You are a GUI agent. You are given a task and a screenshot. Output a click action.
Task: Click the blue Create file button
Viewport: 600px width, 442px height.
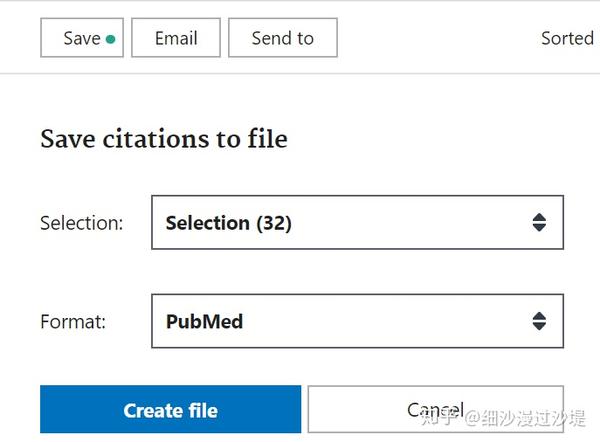coord(171,409)
